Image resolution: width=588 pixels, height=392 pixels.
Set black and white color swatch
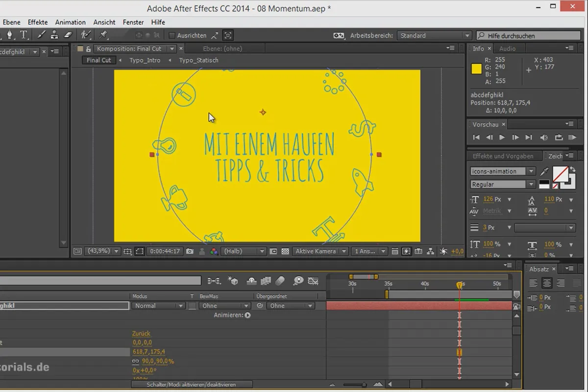(x=544, y=184)
